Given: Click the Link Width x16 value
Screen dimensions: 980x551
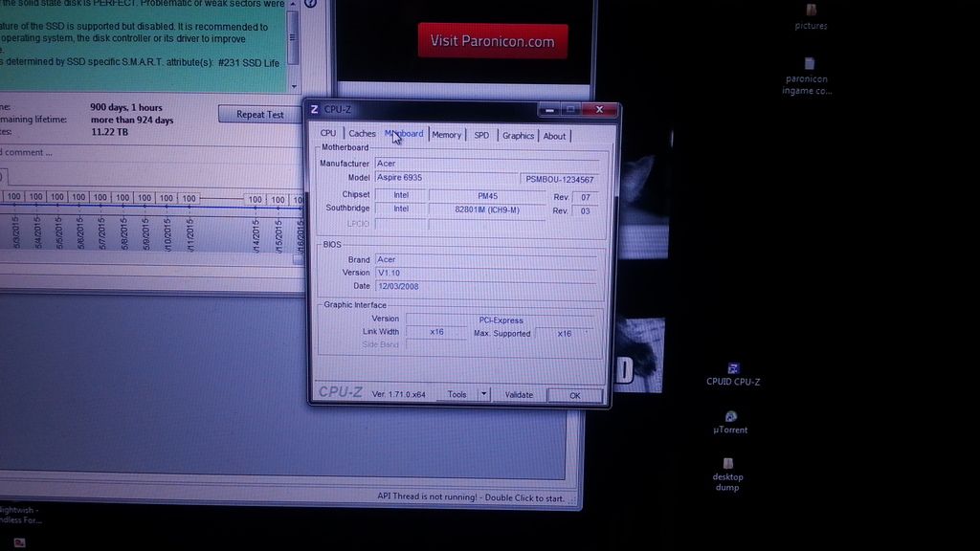Looking at the screenshot, I should click(436, 332).
